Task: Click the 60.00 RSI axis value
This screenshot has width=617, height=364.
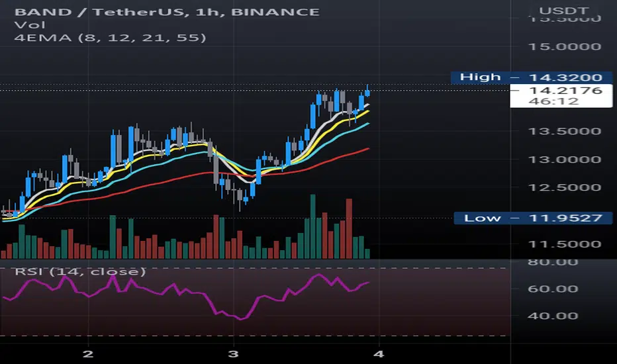Action: [x=553, y=289]
